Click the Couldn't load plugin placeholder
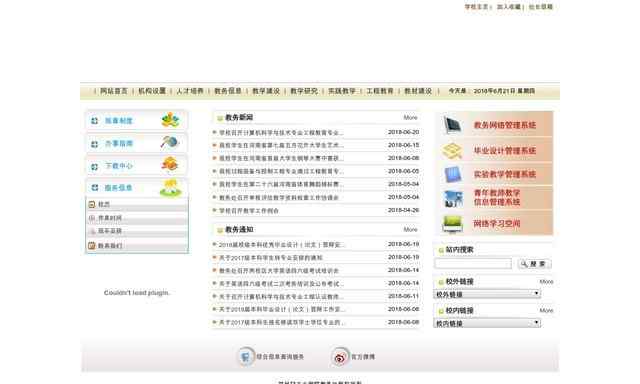The width and height of the screenshot is (640, 384). [136, 293]
